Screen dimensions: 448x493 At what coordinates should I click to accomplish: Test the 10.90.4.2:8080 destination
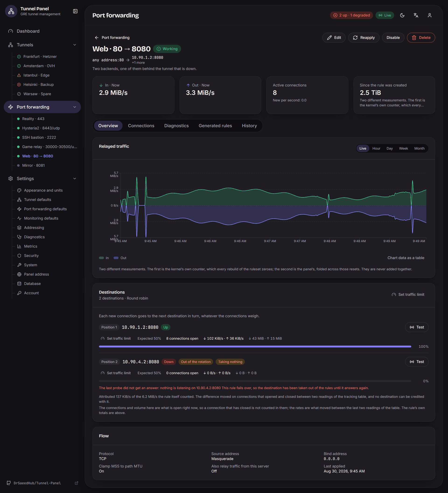[417, 362]
